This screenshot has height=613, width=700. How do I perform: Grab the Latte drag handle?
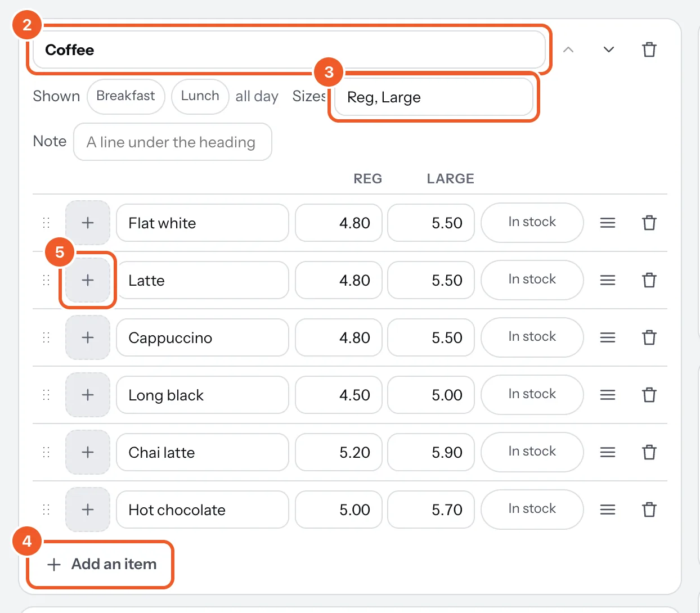coord(46,280)
